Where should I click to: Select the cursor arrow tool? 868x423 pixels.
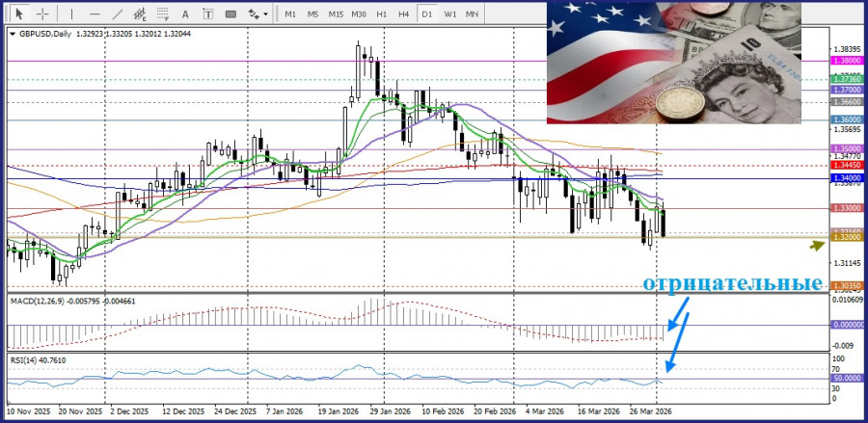pos(20,13)
